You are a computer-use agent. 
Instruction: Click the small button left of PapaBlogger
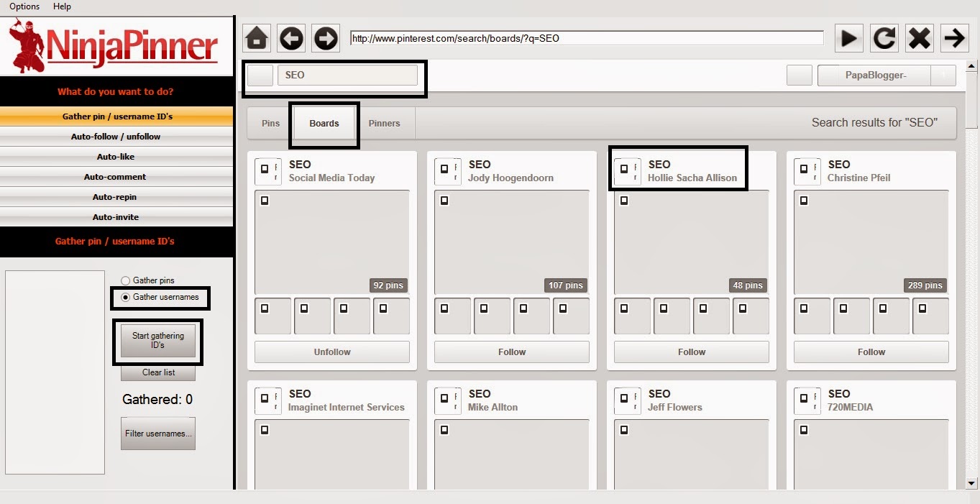(800, 75)
